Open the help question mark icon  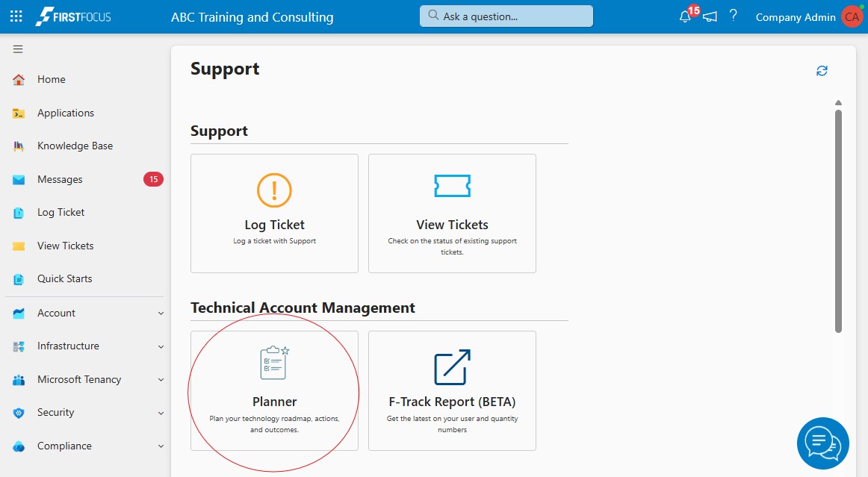[x=733, y=16]
